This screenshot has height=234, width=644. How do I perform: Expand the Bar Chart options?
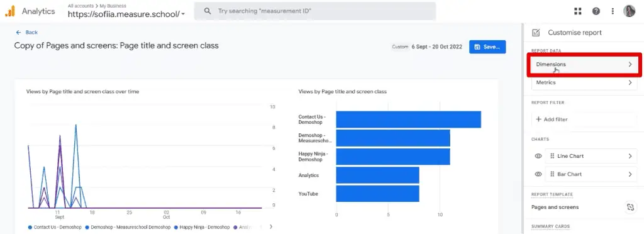pos(630,174)
